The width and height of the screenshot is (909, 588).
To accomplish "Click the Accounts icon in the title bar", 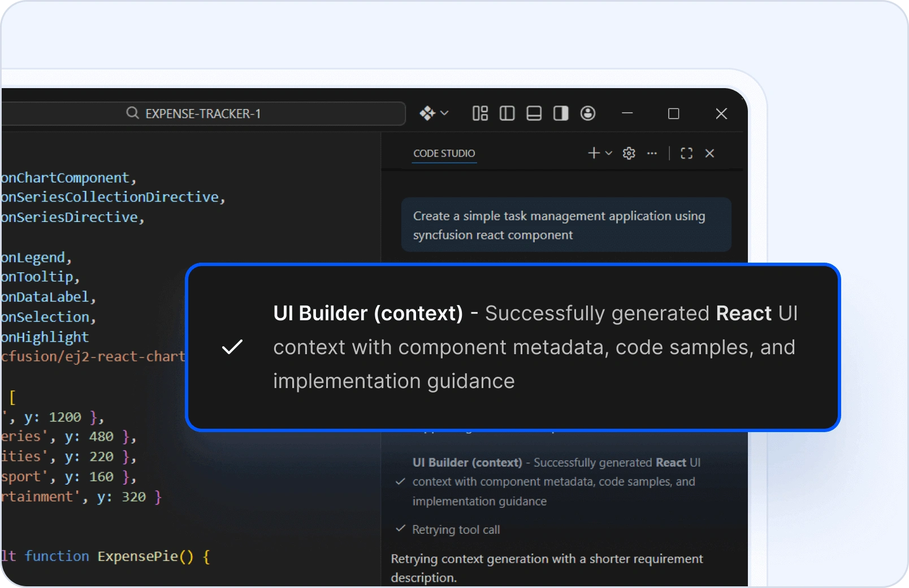I will [x=588, y=114].
